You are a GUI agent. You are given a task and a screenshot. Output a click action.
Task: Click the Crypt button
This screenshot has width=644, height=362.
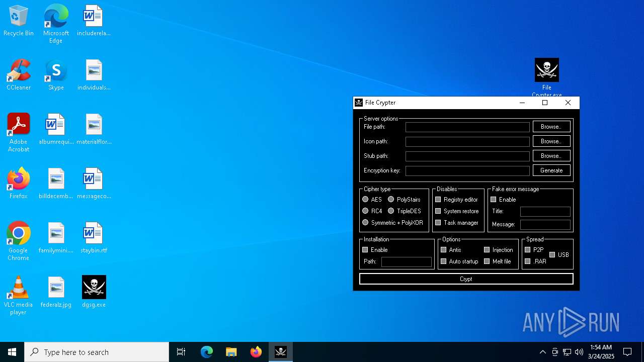click(x=466, y=279)
